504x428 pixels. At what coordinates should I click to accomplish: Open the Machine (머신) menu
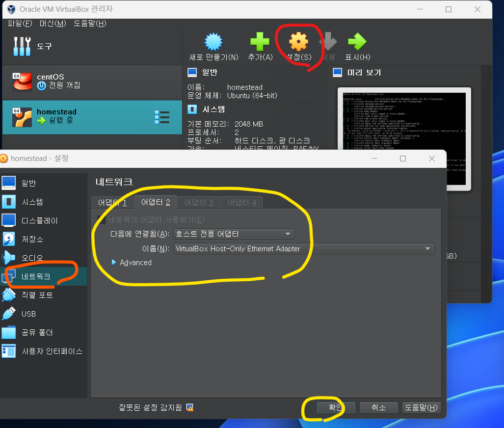(53, 24)
